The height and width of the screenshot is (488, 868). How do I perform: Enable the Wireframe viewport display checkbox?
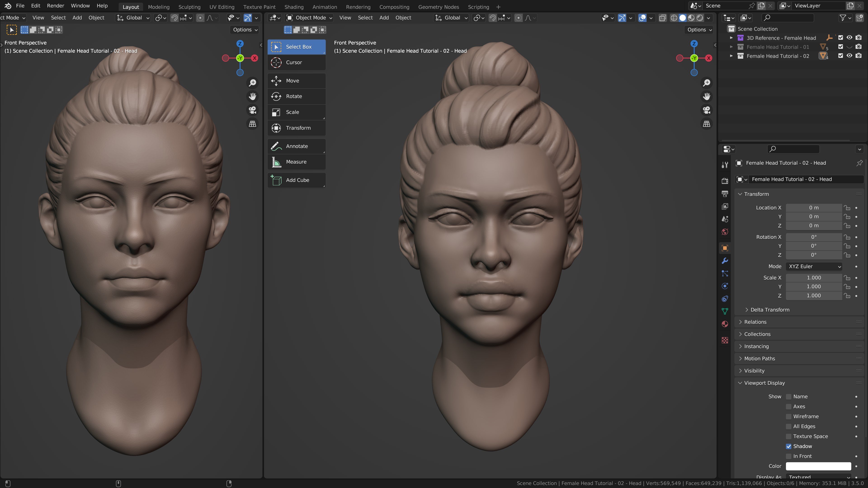788,417
